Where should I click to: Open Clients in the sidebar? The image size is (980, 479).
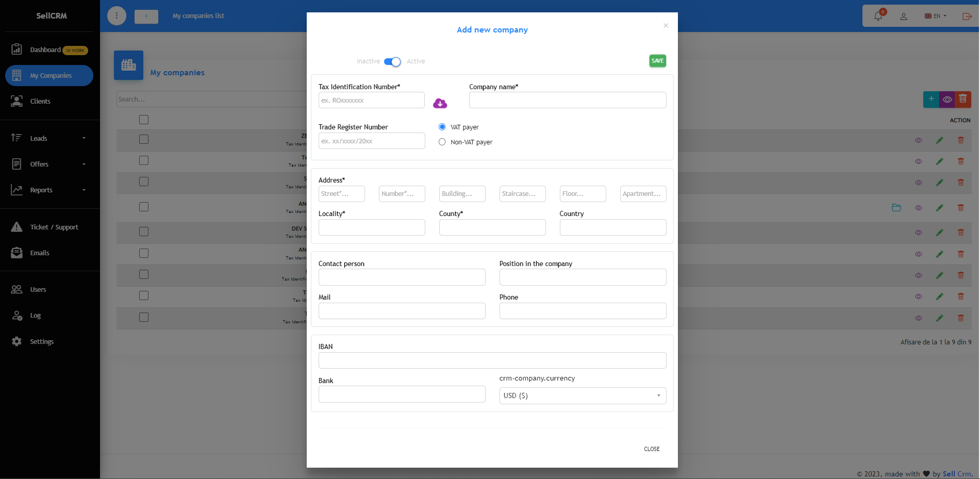coord(40,101)
